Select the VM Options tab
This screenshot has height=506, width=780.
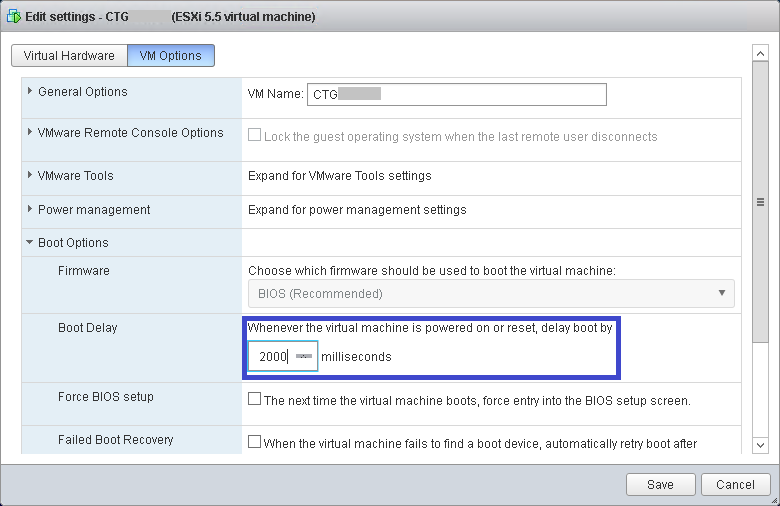click(x=170, y=56)
